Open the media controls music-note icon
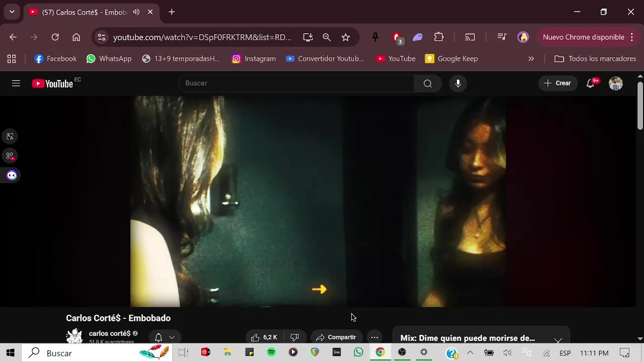 click(502, 37)
